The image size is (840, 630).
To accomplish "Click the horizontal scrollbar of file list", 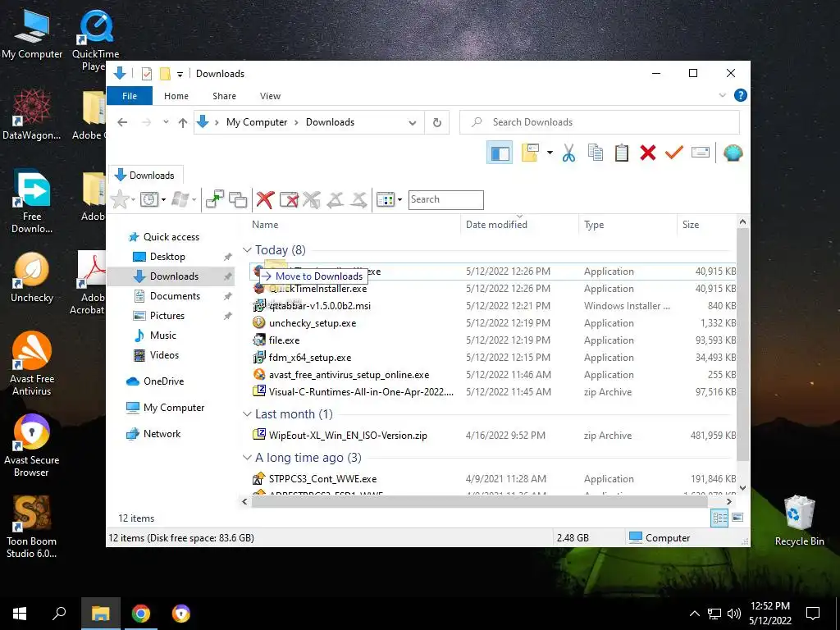I will click(479, 502).
